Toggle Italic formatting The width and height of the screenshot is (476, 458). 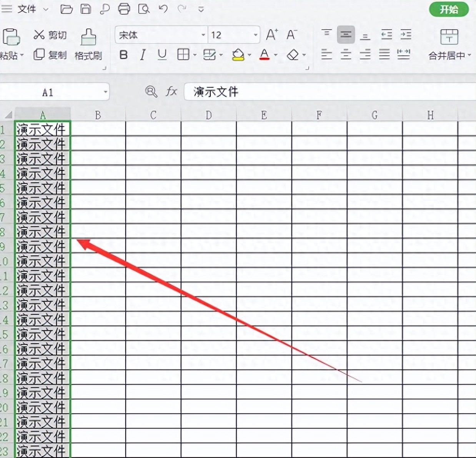click(x=143, y=55)
